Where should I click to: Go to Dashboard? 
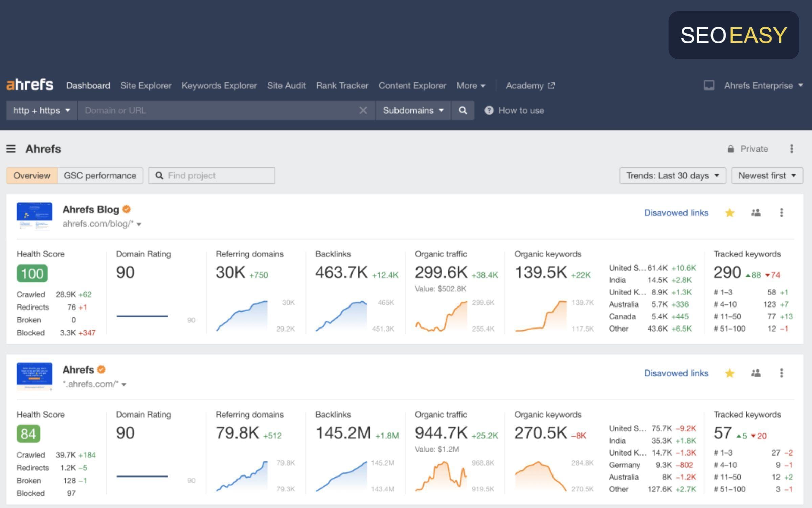(88, 86)
